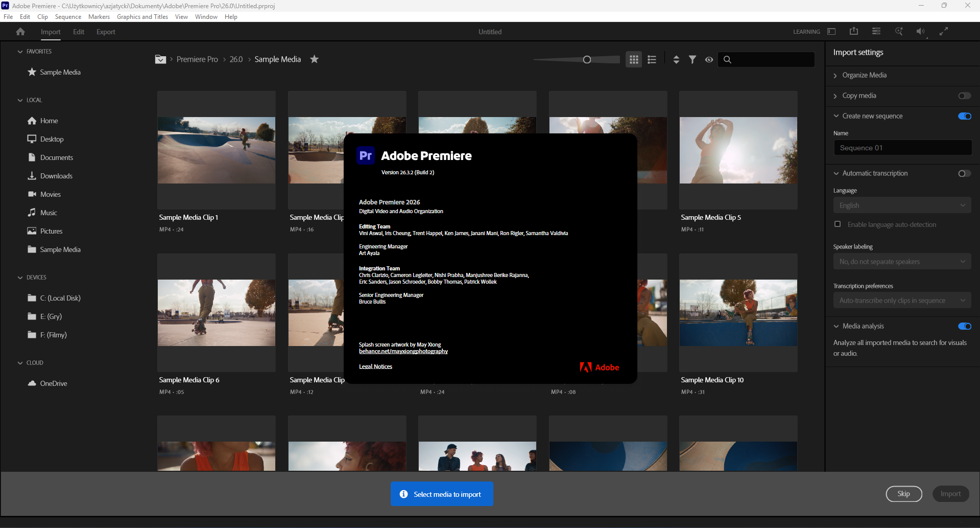The height and width of the screenshot is (528, 980).
Task: Open the Graphics and Titles menu
Action: point(142,17)
